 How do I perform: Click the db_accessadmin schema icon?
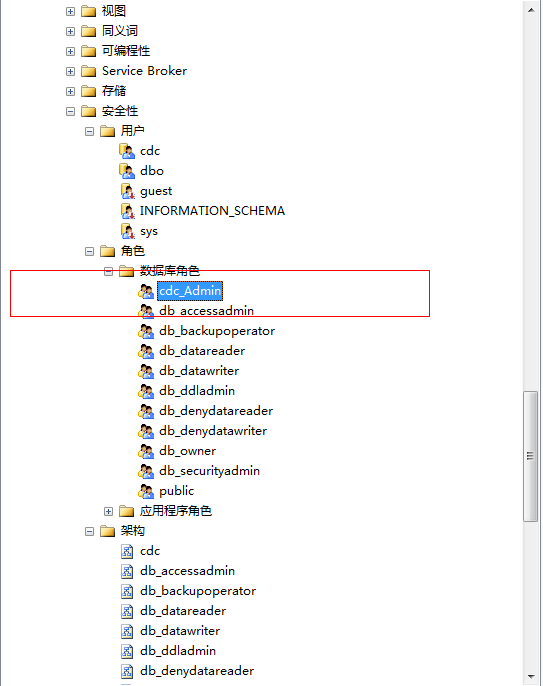click(x=127, y=571)
